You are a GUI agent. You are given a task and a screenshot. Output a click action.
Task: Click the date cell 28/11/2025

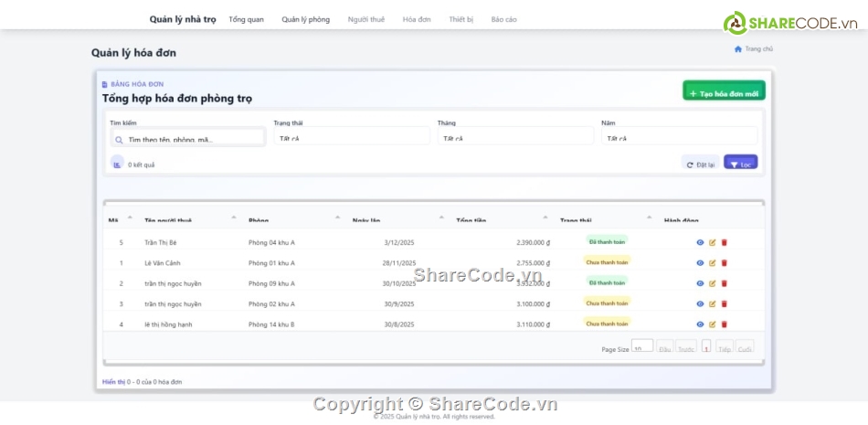pos(399,263)
